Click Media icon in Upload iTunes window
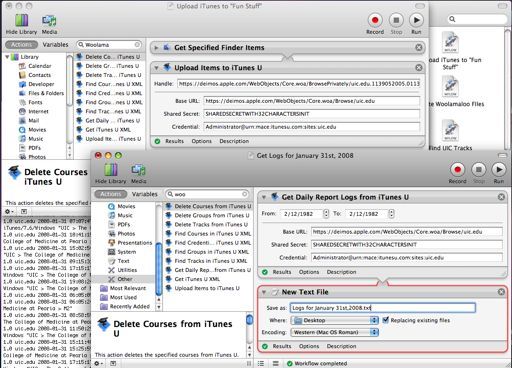 tap(49, 21)
